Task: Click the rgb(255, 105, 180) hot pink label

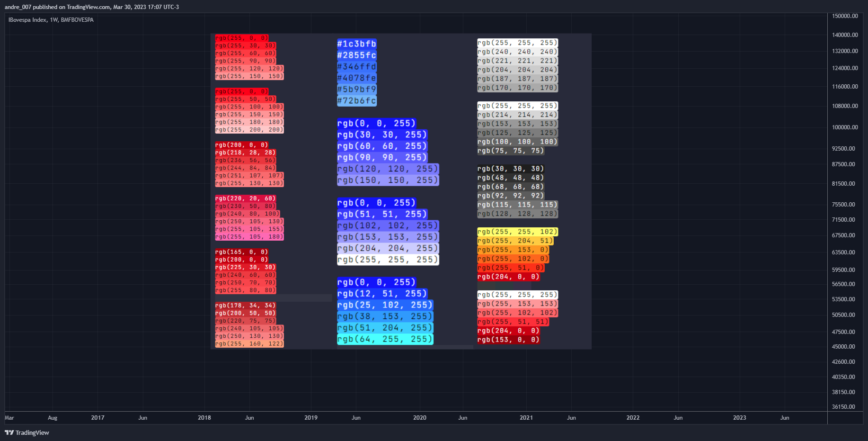Action: [x=249, y=236]
